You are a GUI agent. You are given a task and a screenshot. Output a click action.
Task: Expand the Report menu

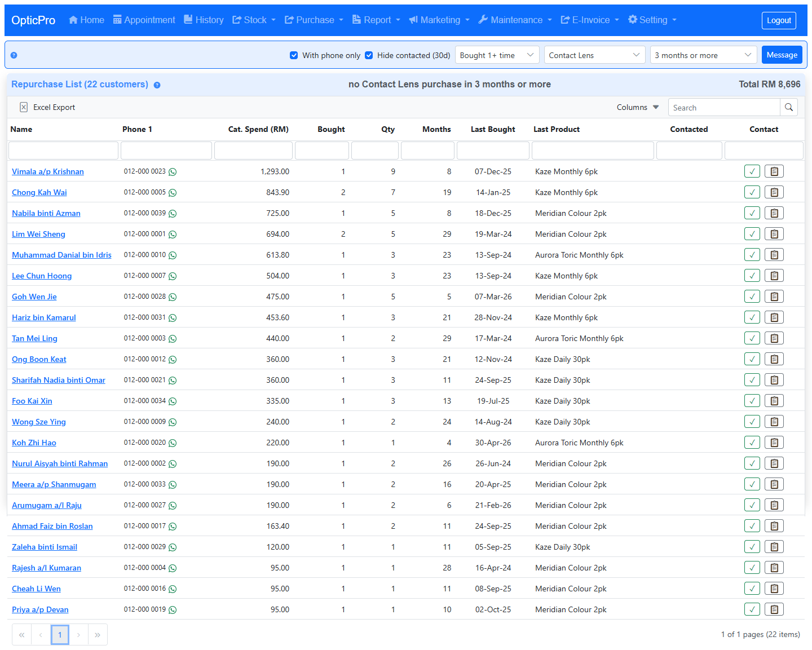(x=376, y=20)
